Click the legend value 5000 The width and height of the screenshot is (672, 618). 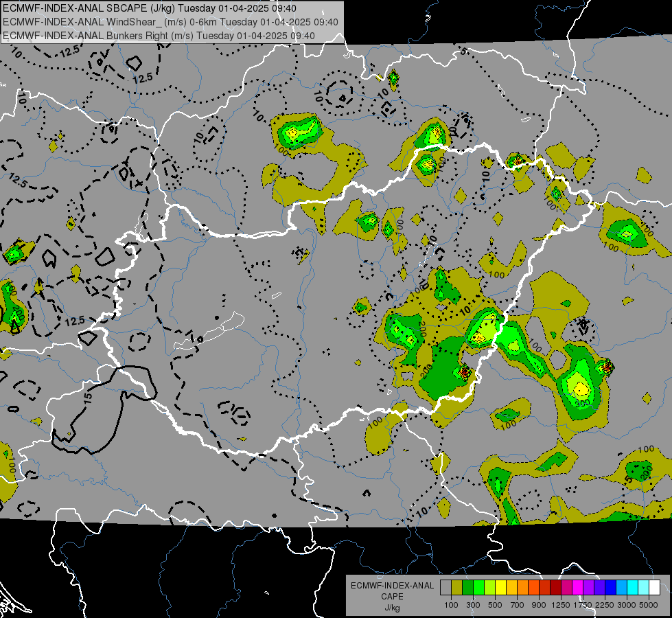(649, 605)
